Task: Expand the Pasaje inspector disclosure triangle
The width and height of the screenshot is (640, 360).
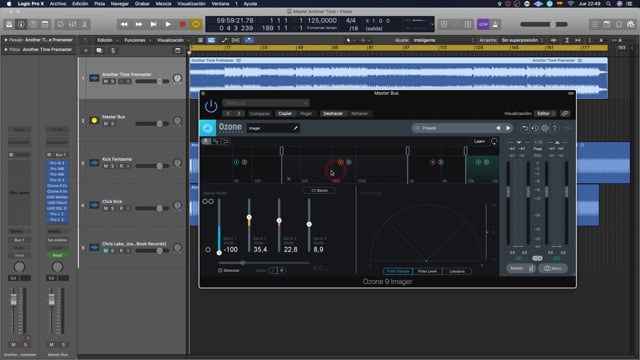Action: tap(6, 40)
